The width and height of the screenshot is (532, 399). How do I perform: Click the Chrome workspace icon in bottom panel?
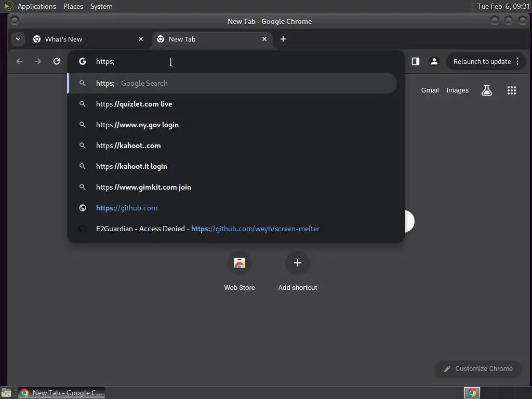click(472, 393)
